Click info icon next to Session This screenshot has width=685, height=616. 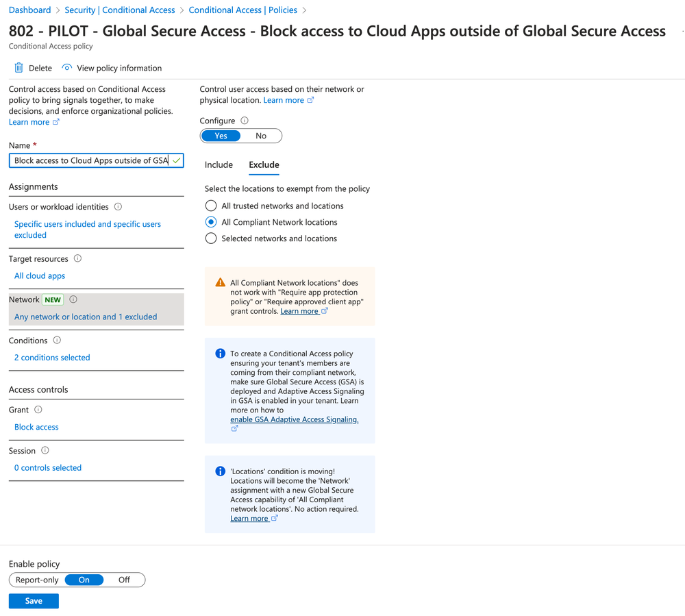tap(45, 451)
